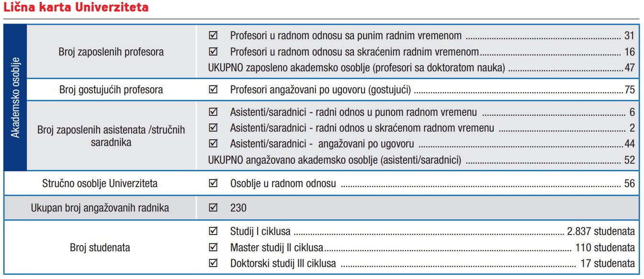Click the Broj zaposlenih profesora row label
Viewport: 644px width, 279px height.
[x=111, y=52]
